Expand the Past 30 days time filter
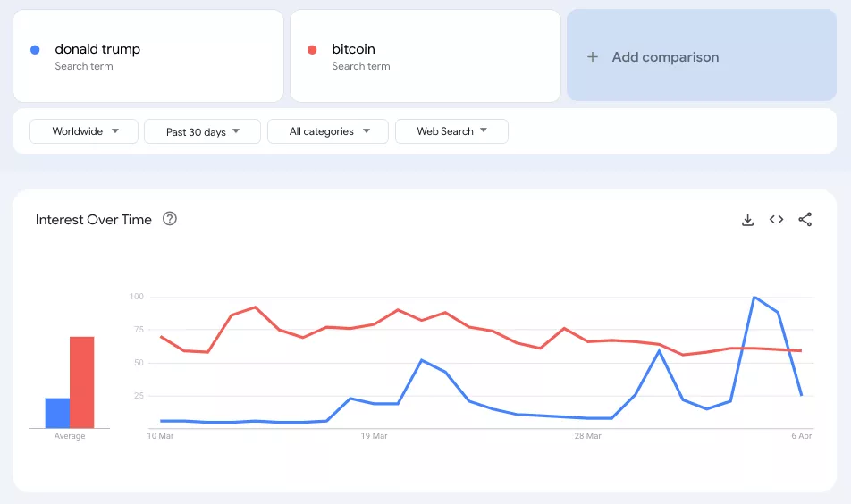851x504 pixels. (202, 131)
